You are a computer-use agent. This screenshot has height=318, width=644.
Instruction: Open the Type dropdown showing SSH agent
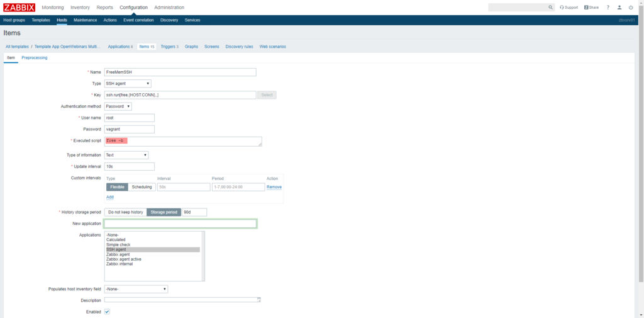[x=128, y=83]
